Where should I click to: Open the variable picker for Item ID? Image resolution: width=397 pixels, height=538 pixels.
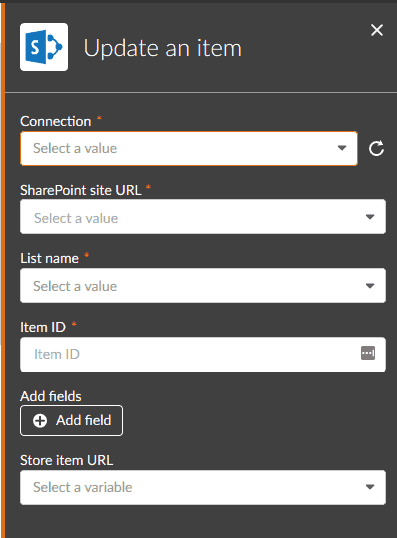pos(368,353)
